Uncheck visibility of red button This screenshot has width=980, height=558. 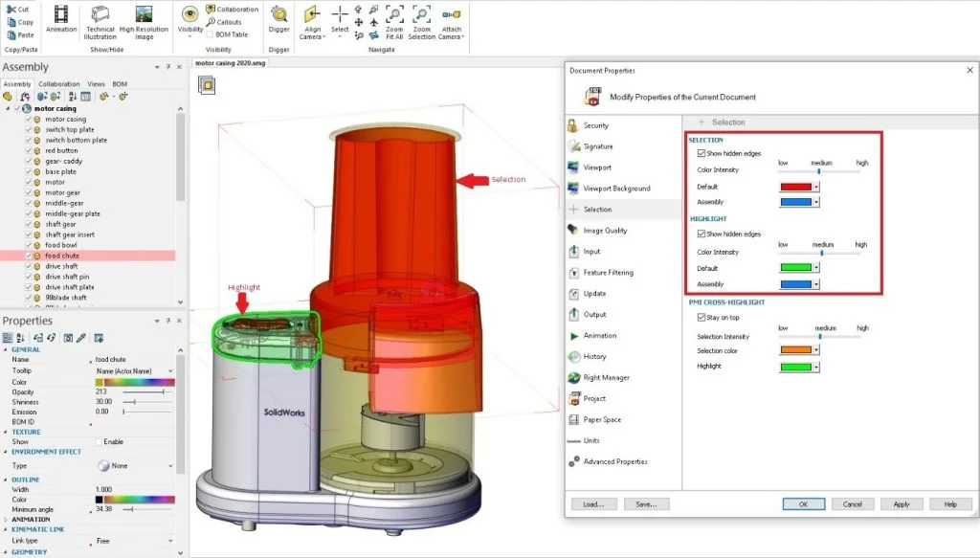coord(28,150)
